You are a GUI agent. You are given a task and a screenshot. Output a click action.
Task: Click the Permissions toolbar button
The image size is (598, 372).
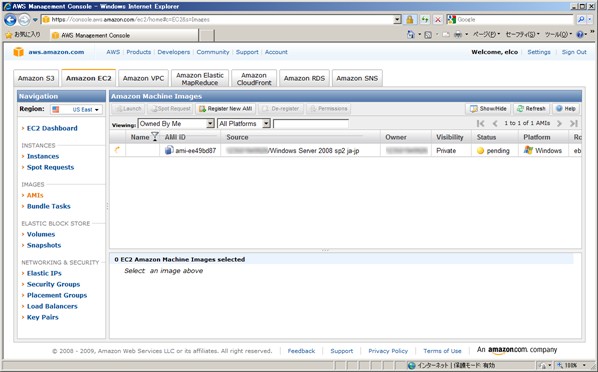point(328,109)
